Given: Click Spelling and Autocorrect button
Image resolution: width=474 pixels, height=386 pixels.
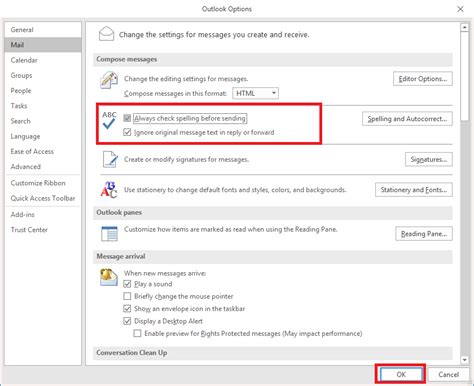Looking at the screenshot, I should [x=407, y=119].
